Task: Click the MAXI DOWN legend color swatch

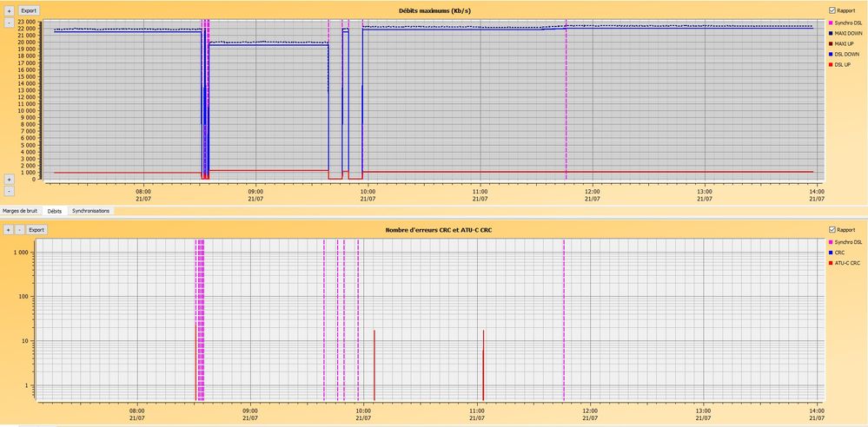Action: pyautogui.click(x=831, y=32)
